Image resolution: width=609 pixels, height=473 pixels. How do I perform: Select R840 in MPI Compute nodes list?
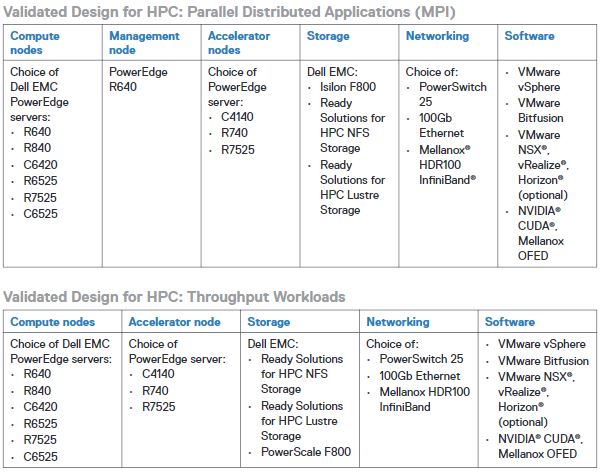click(x=37, y=148)
